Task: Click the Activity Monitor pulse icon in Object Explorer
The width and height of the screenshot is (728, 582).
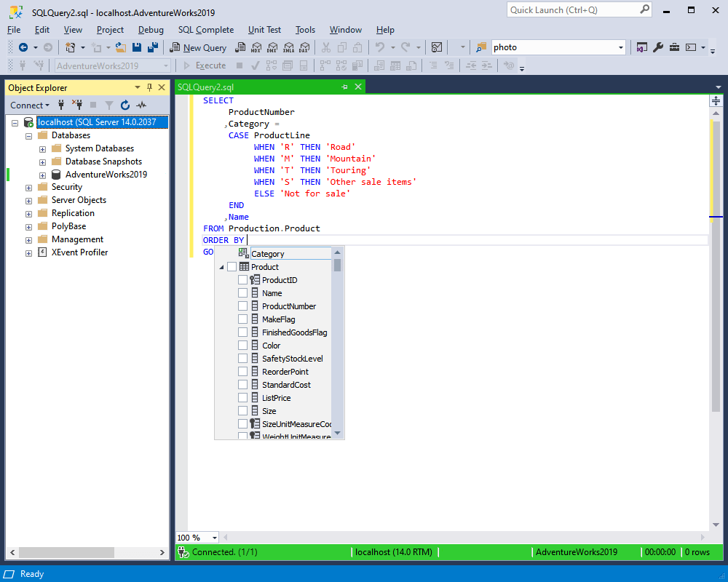Action: 141,105
